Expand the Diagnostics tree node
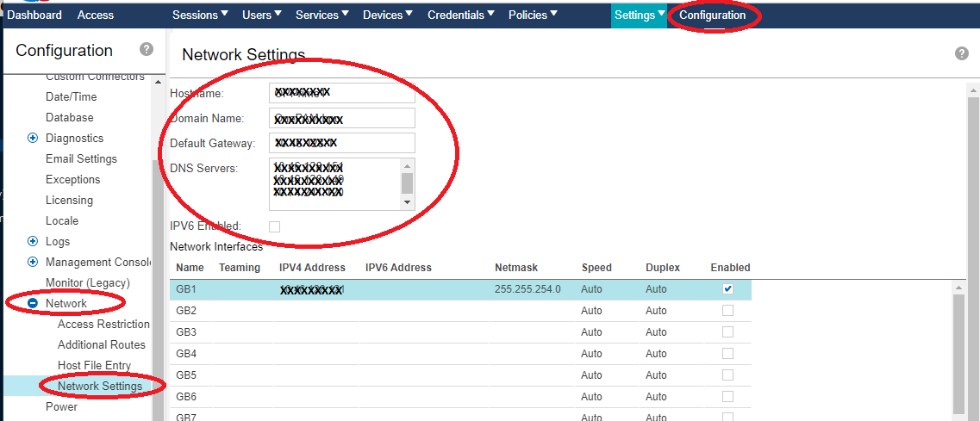 tap(33, 138)
